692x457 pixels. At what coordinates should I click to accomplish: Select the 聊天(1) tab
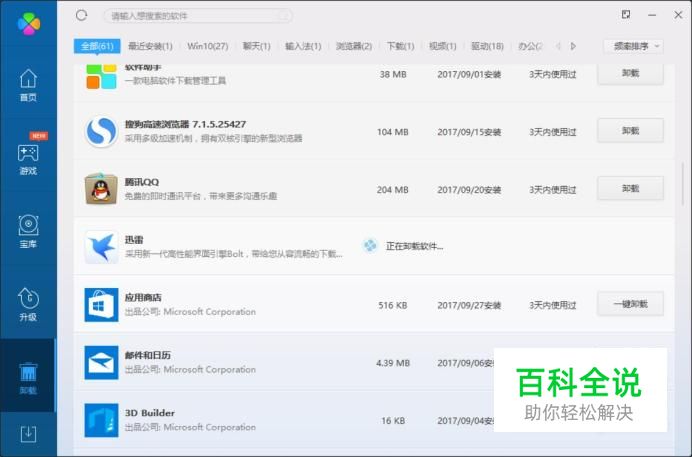click(x=256, y=46)
